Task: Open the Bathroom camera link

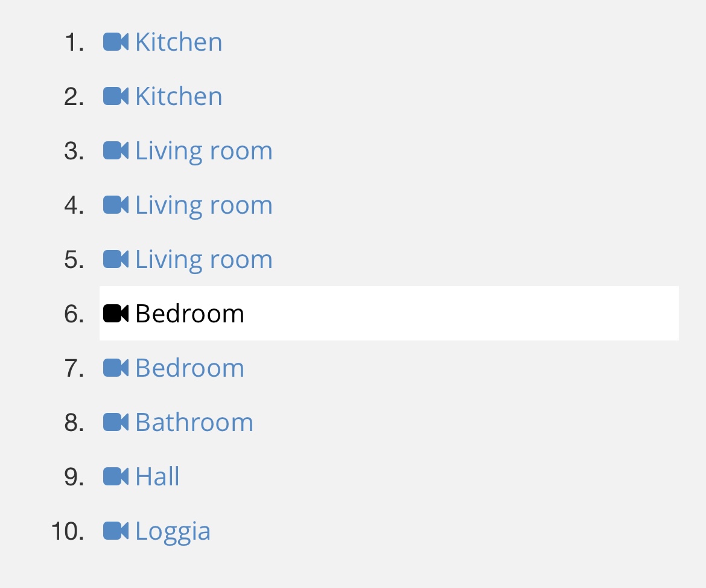Action: coord(194,423)
